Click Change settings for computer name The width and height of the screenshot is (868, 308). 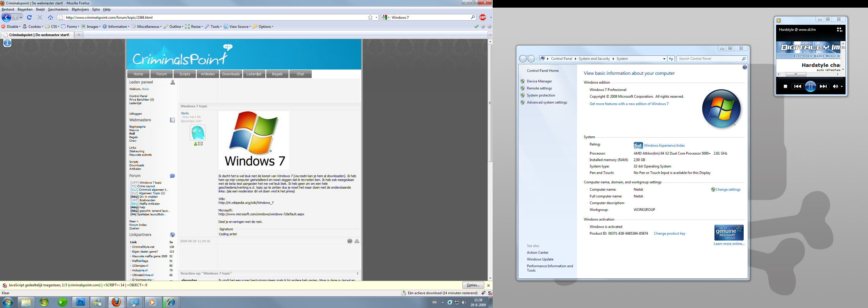pyautogui.click(x=728, y=190)
